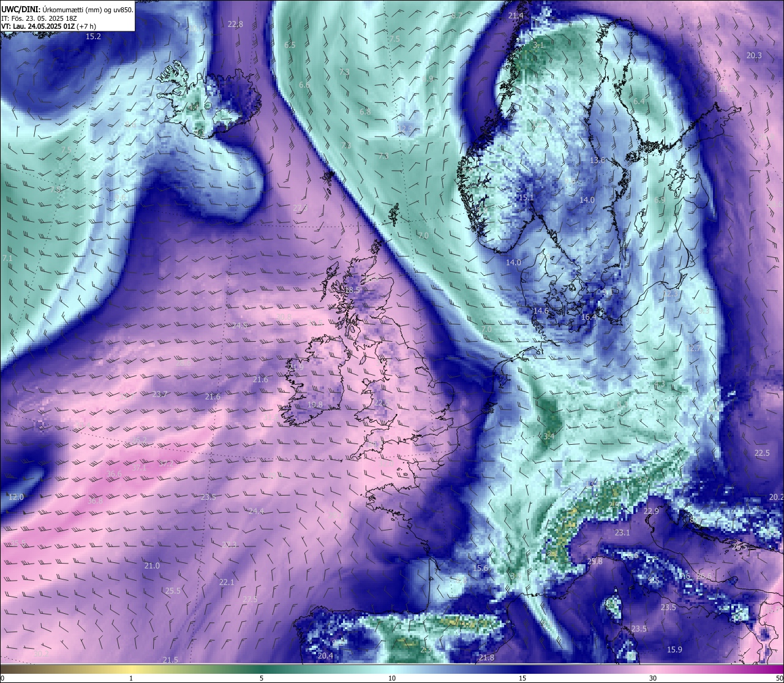Click the 25.5 value in the lower left
The width and height of the screenshot is (784, 683).
173,591
